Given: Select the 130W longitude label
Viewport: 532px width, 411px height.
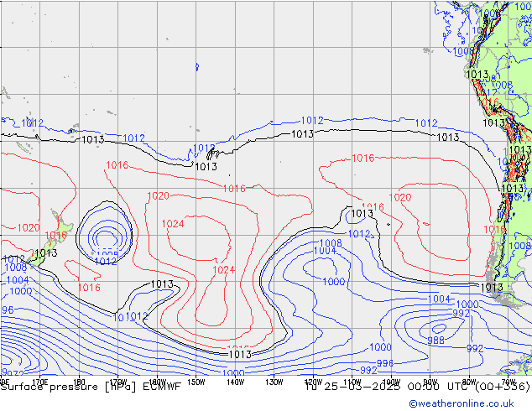Looking at the screenshot, I should click(x=274, y=382).
